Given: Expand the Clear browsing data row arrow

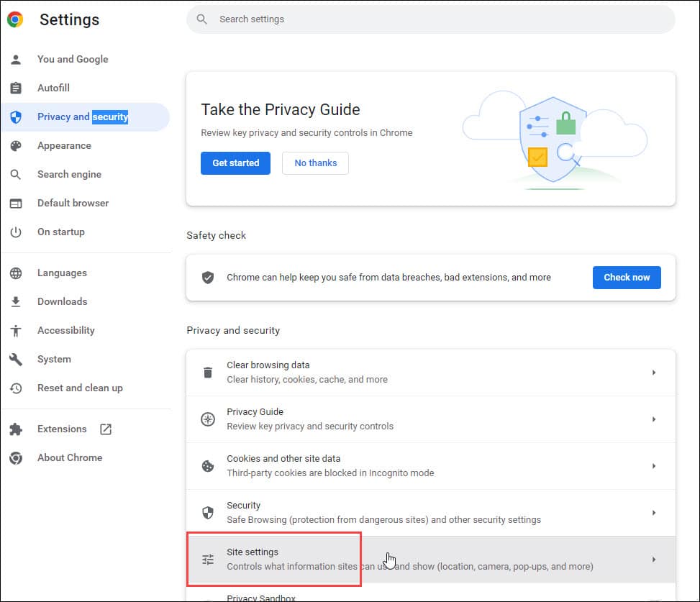Looking at the screenshot, I should tap(653, 373).
